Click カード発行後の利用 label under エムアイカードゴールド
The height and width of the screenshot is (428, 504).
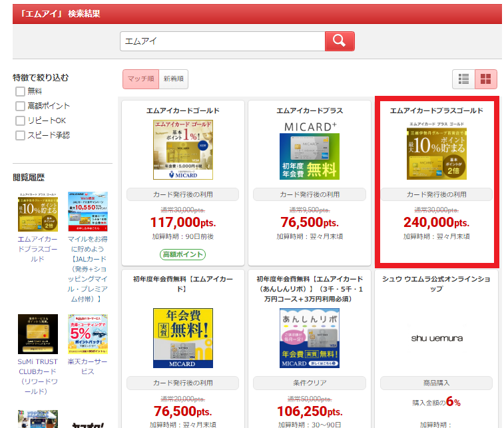(x=183, y=194)
